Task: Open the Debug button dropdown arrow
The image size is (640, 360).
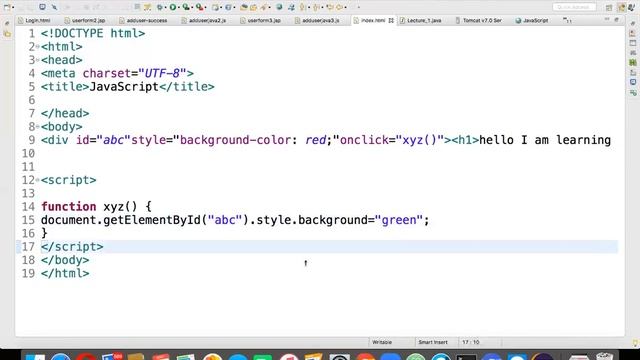Action: tap(165, 7)
